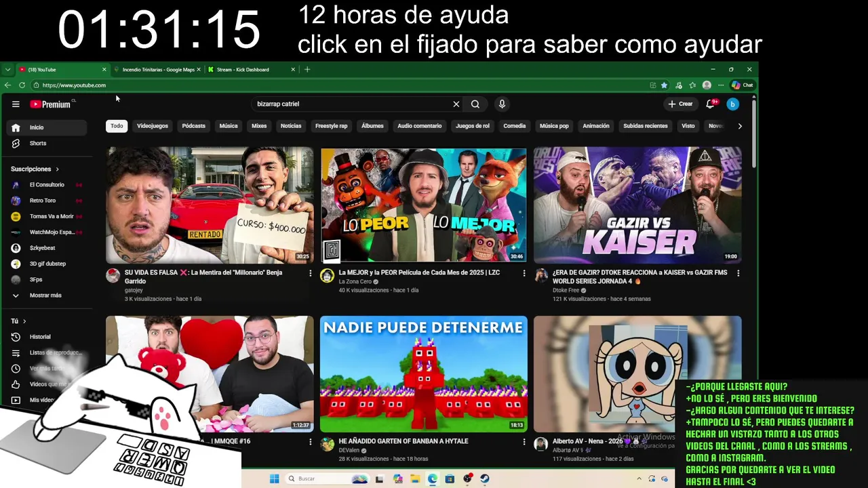Viewport: 868px width, 488px height.
Task: Select the Álbumes filter chip
Action: click(x=372, y=126)
